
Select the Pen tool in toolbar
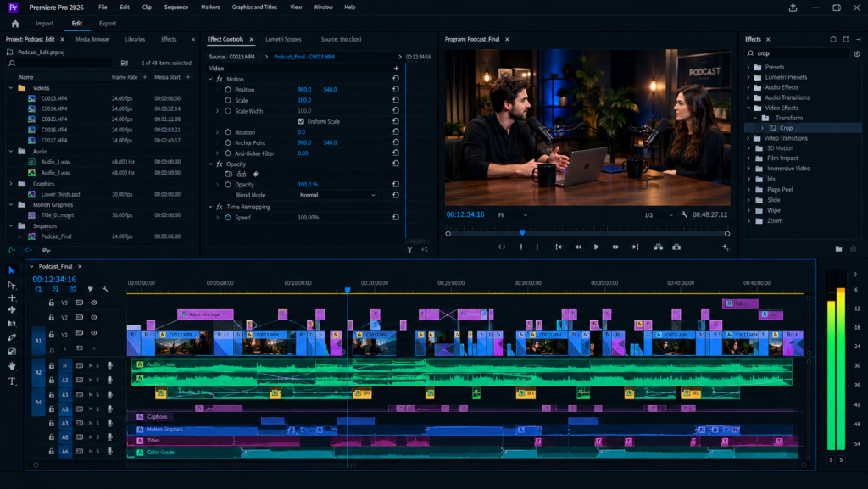pos(12,337)
